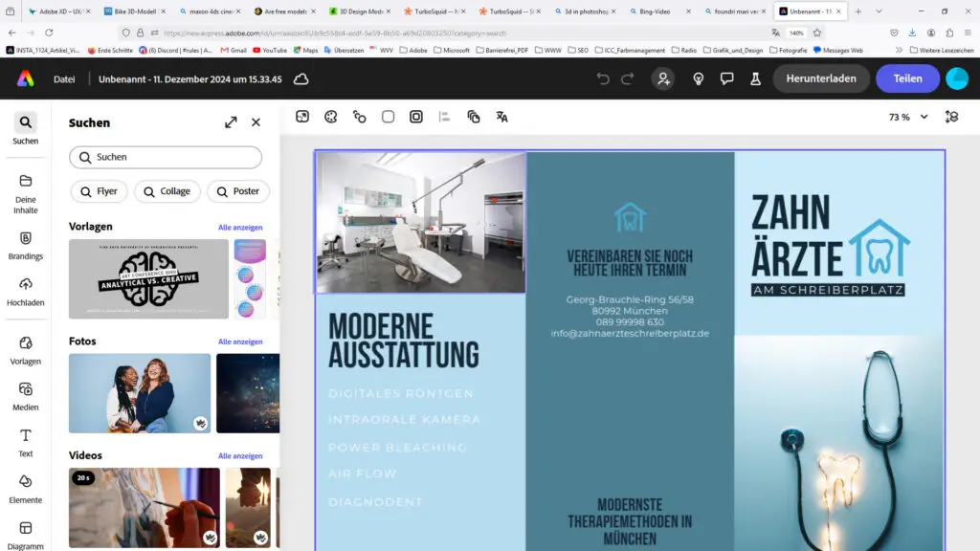Open the lightbulb tips icon
Screen dimensions: 980x551
(x=698, y=78)
